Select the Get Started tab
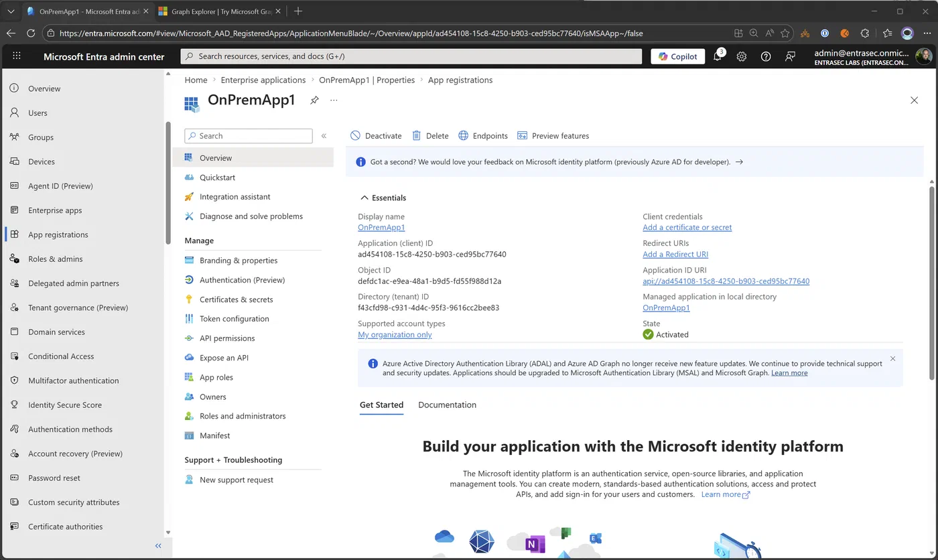The image size is (938, 560). [x=381, y=405]
